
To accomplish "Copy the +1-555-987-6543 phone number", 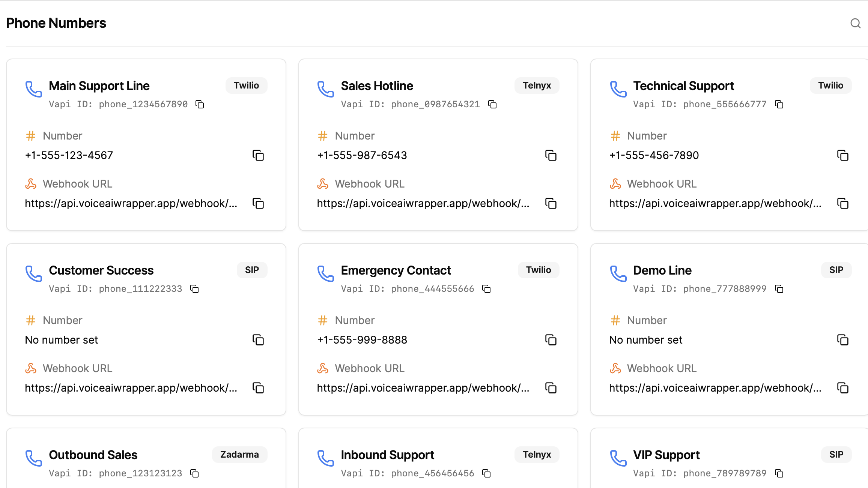I will 551,155.
